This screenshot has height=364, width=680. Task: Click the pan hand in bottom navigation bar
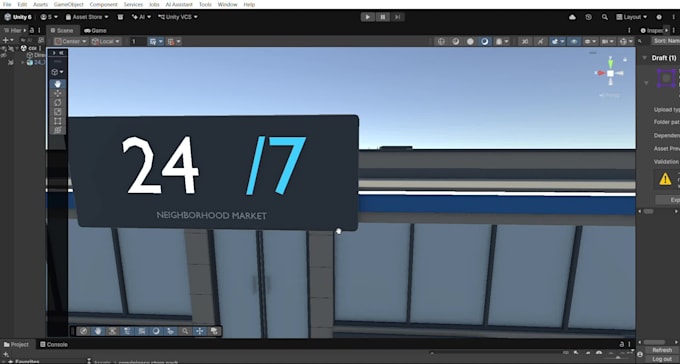98,331
